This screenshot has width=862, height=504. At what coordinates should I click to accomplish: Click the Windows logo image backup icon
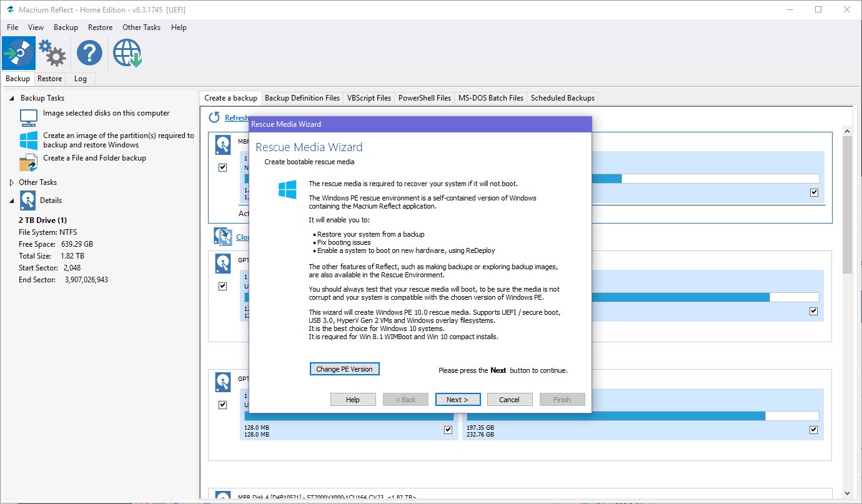(x=29, y=140)
